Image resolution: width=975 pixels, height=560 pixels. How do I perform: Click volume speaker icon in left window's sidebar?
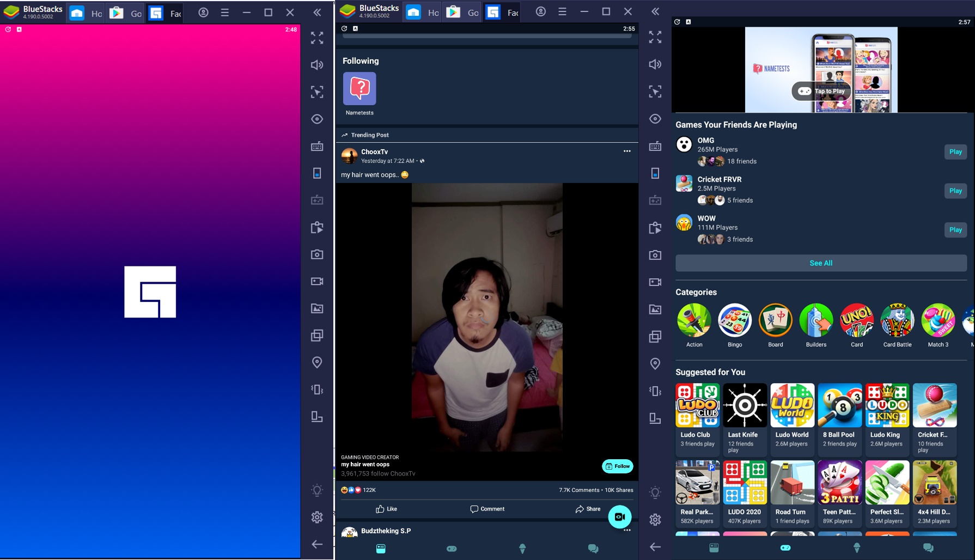click(317, 65)
